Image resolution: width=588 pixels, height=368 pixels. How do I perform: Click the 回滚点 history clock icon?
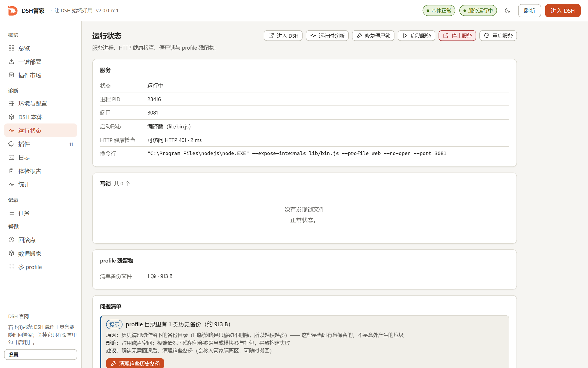click(x=11, y=240)
